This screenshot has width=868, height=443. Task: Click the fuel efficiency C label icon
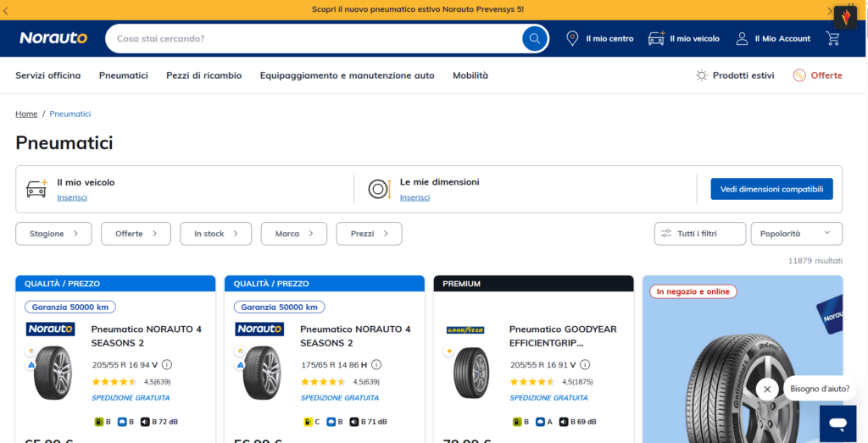click(x=307, y=422)
